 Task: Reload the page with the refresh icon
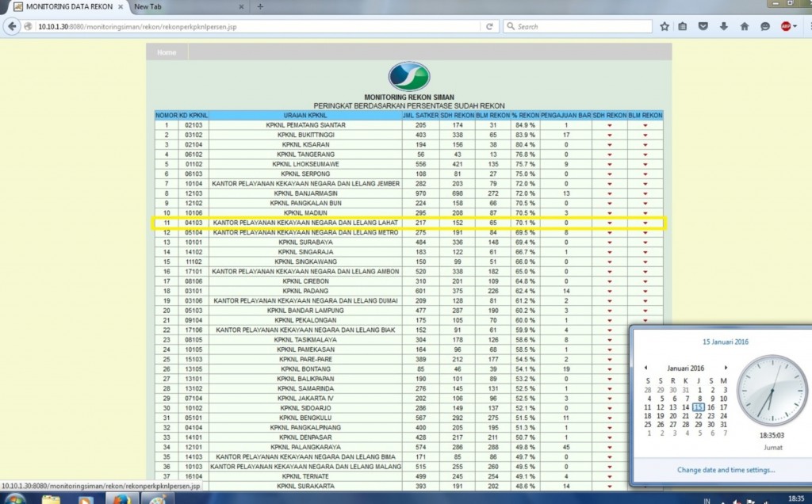click(489, 26)
